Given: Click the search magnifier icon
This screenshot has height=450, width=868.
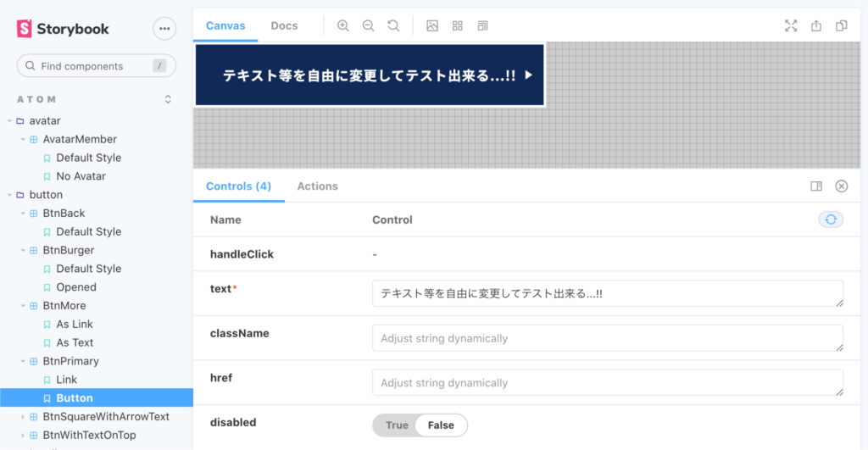Looking at the screenshot, I should [31, 66].
